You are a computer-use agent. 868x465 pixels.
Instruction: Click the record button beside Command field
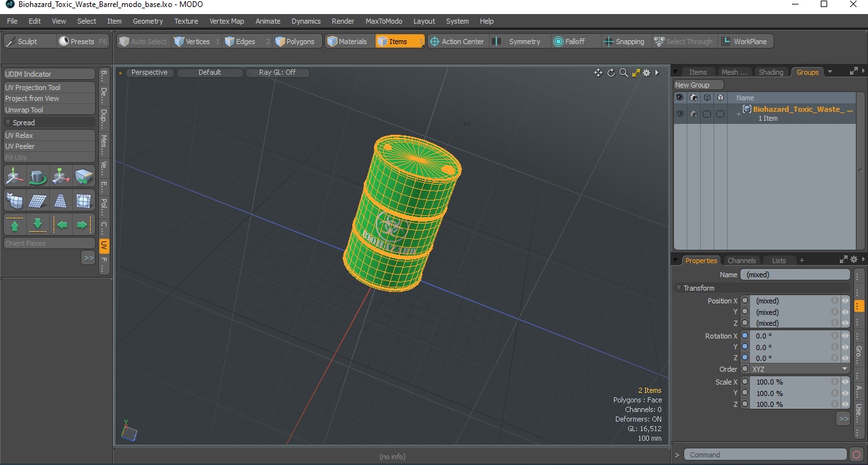pyautogui.click(x=857, y=455)
